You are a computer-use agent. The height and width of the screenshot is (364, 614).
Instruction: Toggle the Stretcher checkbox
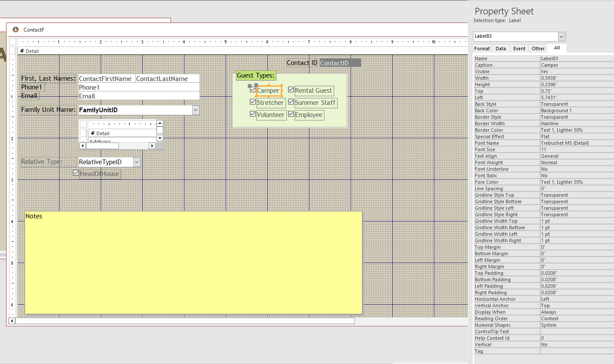point(253,102)
